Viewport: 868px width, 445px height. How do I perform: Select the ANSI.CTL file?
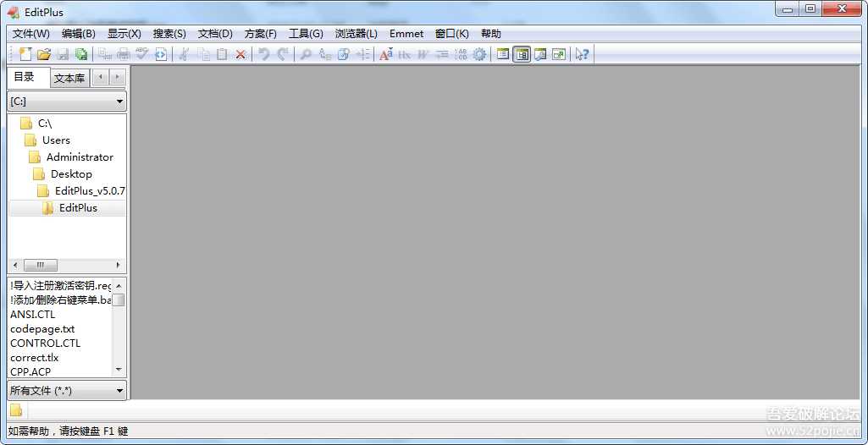tap(33, 315)
